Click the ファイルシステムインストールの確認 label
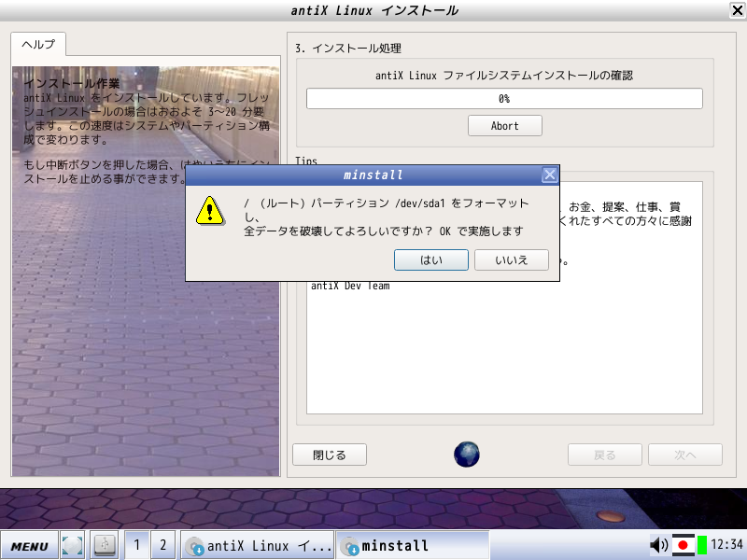This screenshot has height=560, width=747. pos(504,76)
